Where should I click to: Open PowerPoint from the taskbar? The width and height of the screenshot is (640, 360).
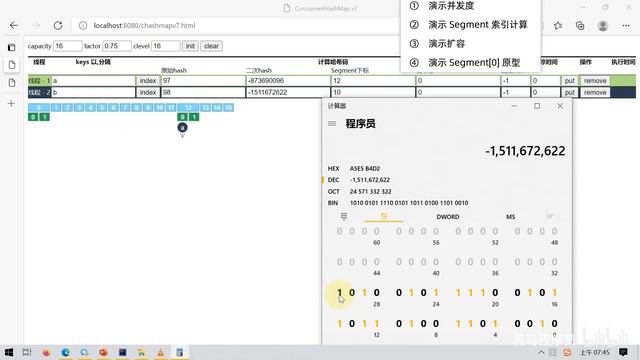coord(104,352)
